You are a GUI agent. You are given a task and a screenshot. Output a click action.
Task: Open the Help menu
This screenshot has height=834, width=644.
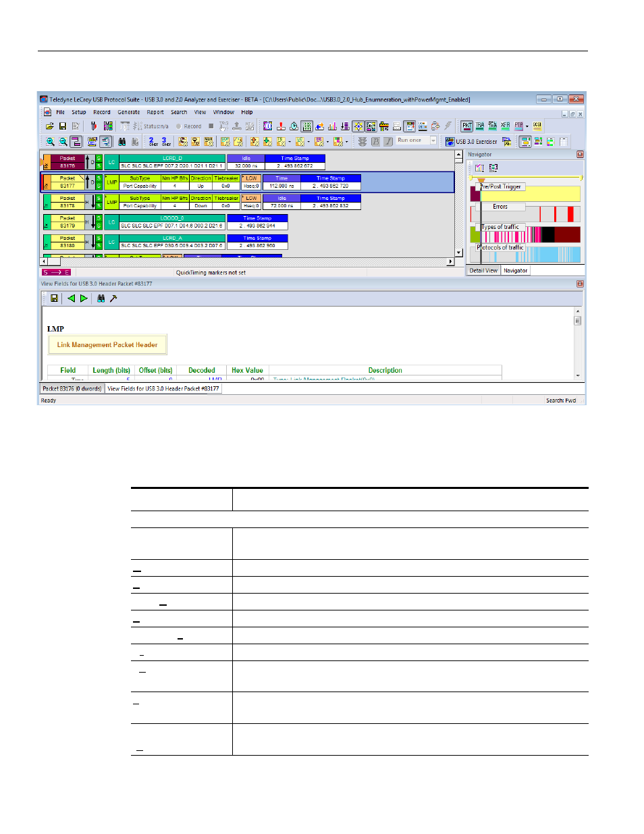(247, 113)
